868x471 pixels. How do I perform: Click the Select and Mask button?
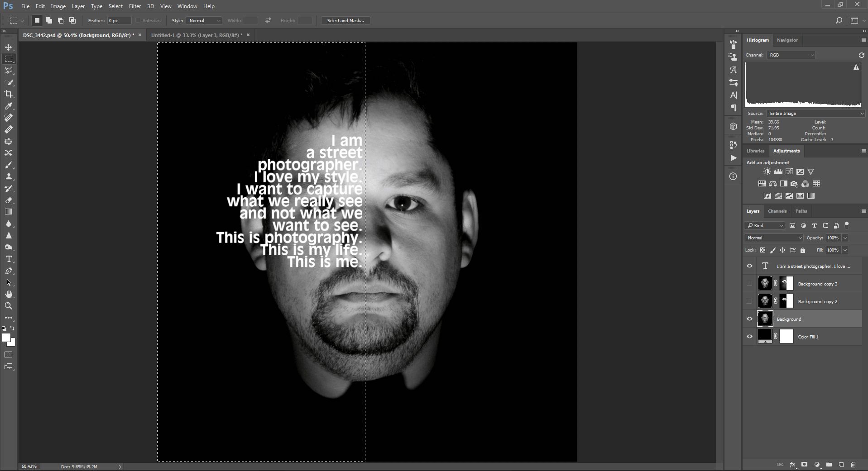(x=345, y=20)
